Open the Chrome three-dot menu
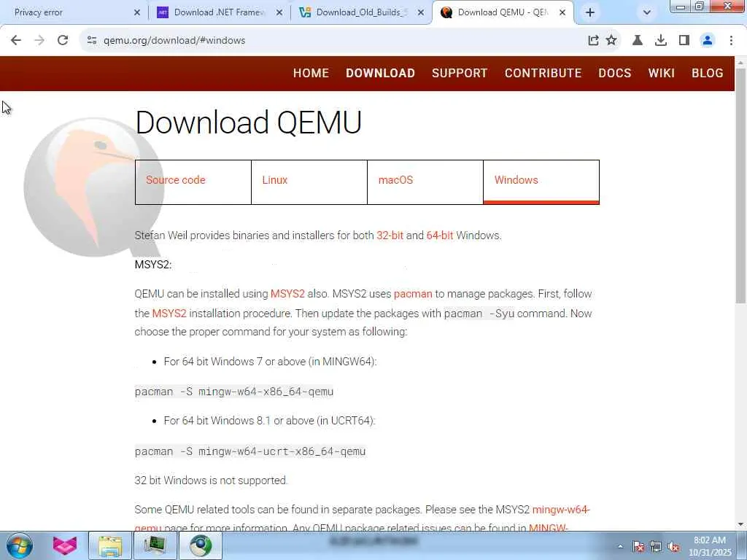This screenshot has height=560, width=747. [x=731, y=41]
